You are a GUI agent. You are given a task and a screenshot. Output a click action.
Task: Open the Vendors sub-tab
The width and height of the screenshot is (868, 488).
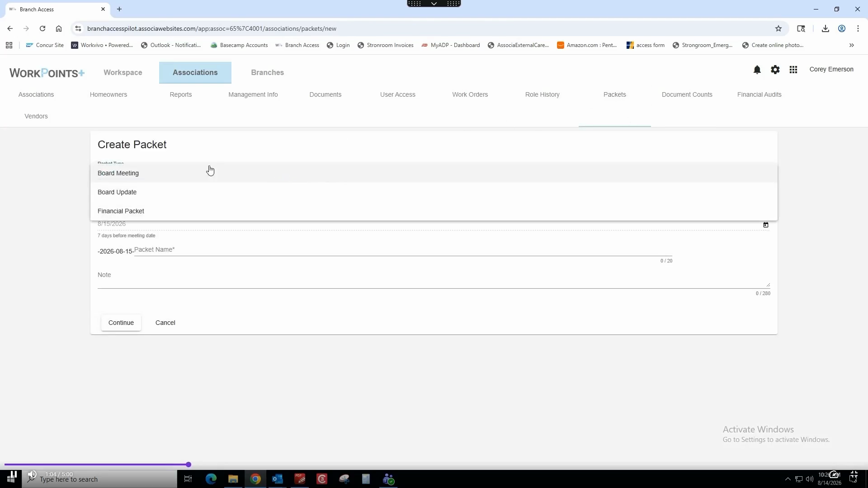point(36,116)
